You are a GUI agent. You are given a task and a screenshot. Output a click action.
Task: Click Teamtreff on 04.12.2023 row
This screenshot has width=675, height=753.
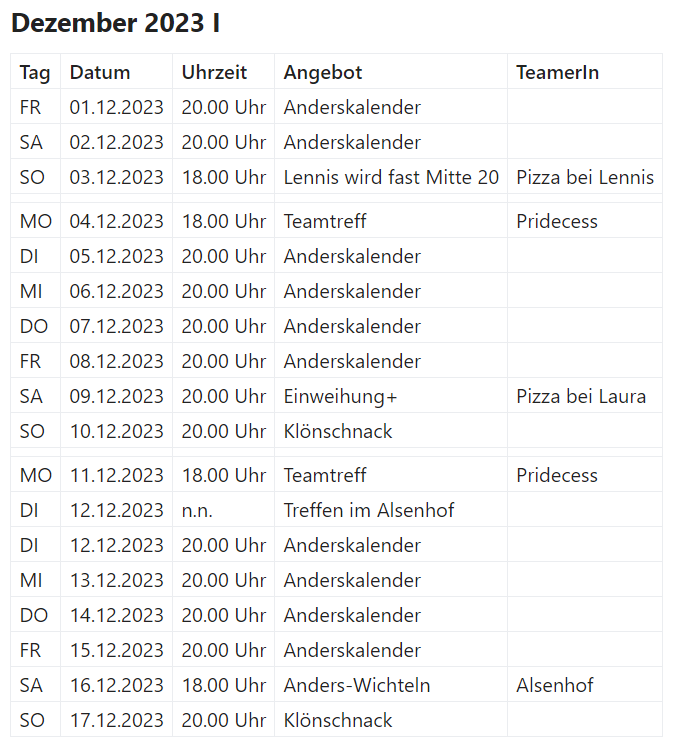pyautogui.click(x=325, y=221)
